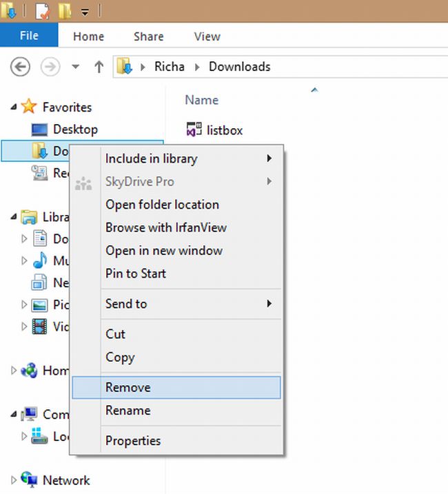Click the Documents library icon
The width and height of the screenshot is (448, 494).
pos(40,238)
